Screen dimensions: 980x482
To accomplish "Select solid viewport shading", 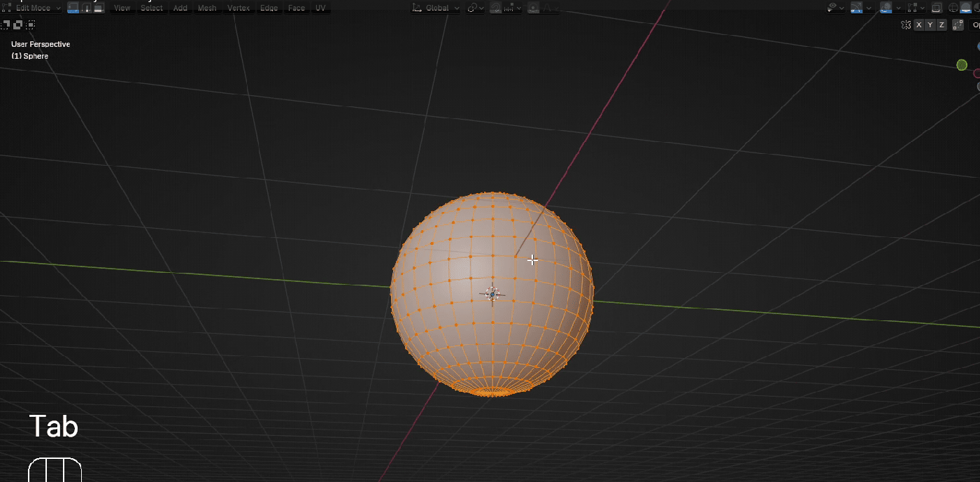I will pyautogui.click(x=965, y=8).
